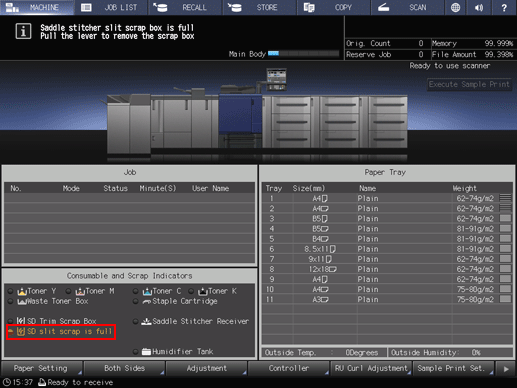Switch to the JOB LIST tab

(111, 7)
